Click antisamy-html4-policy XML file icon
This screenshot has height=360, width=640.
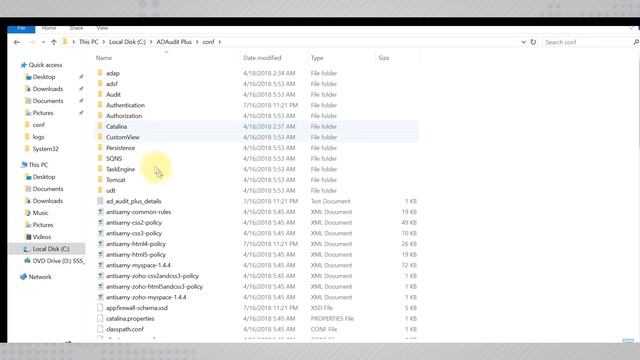100,244
